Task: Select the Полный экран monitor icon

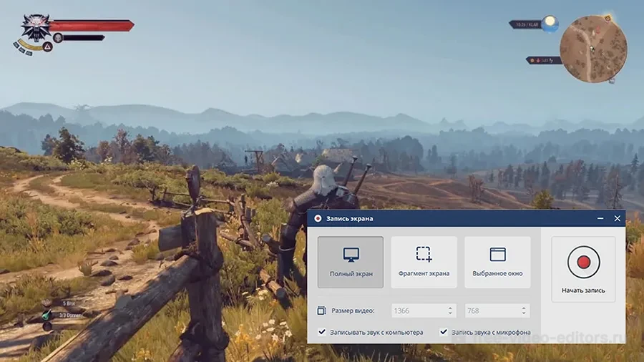Action: pyautogui.click(x=351, y=255)
